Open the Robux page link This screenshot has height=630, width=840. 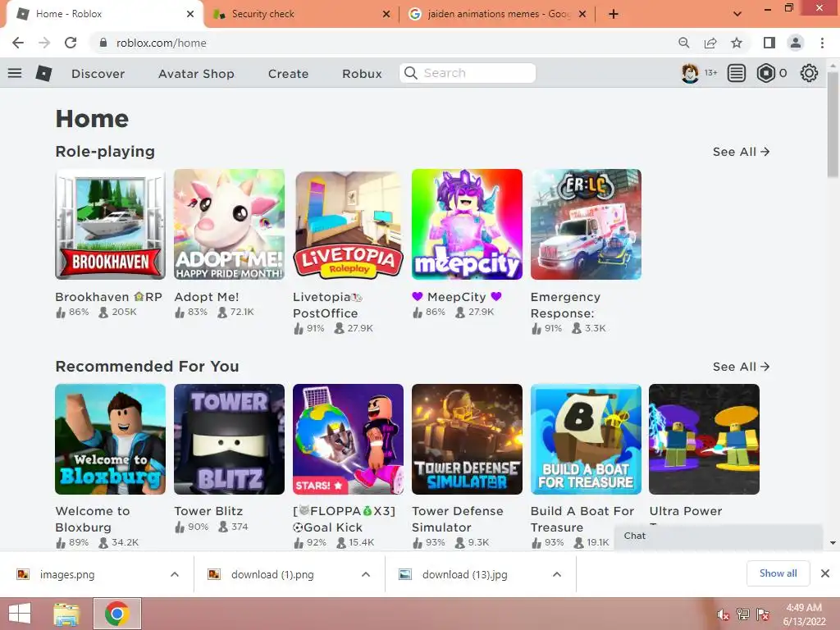click(x=362, y=74)
